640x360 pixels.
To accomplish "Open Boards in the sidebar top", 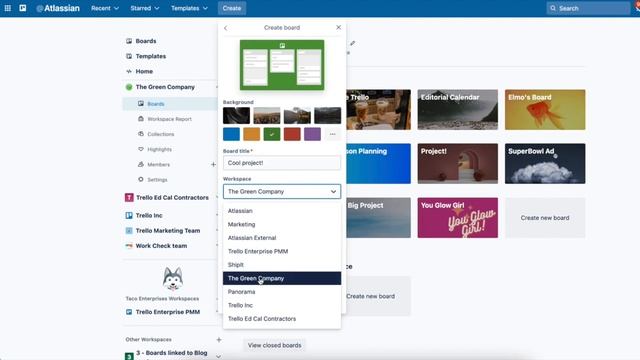I will click(x=146, y=41).
